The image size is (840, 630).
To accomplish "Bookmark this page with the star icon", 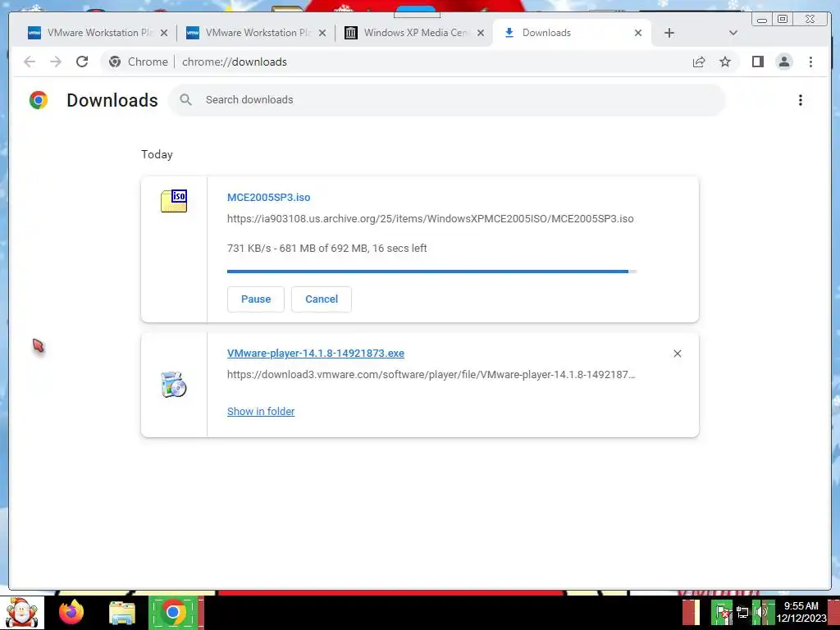I will point(725,62).
